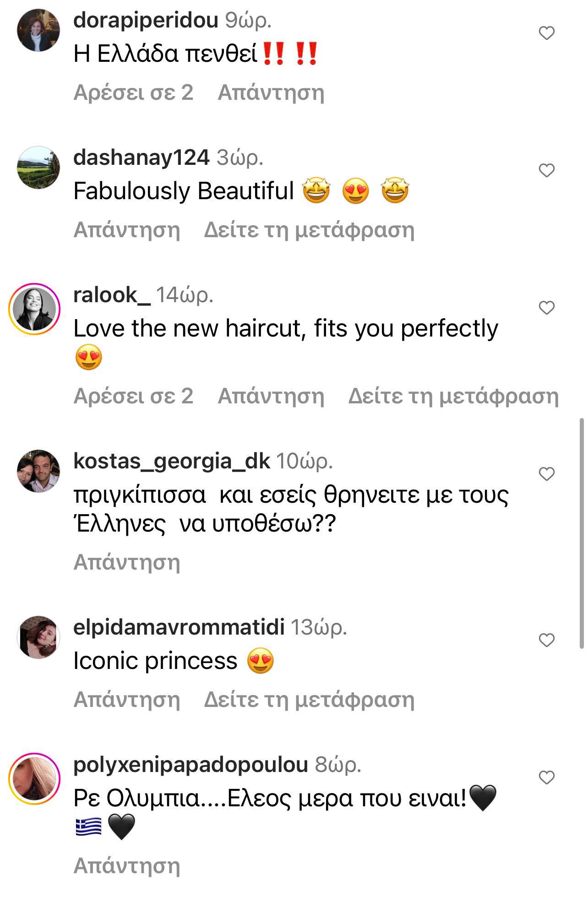Open dorapiperidou's profile picture
This screenshot has height=902, width=588.
click(38, 30)
